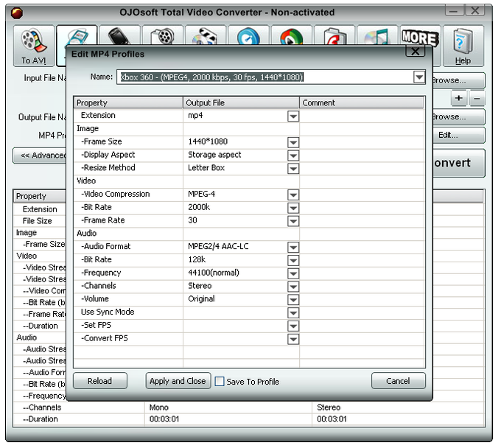
Task: Open the Set FPS dropdown
Action: click(x=293, y=326)
